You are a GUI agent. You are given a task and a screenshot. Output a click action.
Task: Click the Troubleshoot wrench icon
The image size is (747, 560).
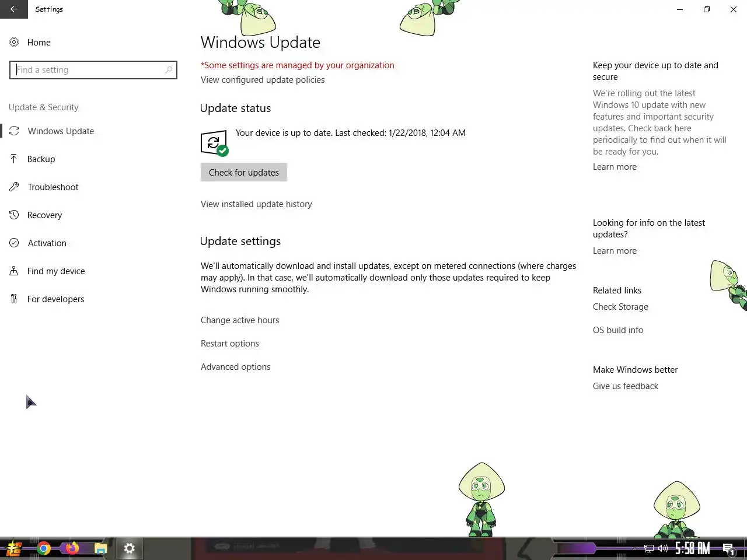coord(14,187)
